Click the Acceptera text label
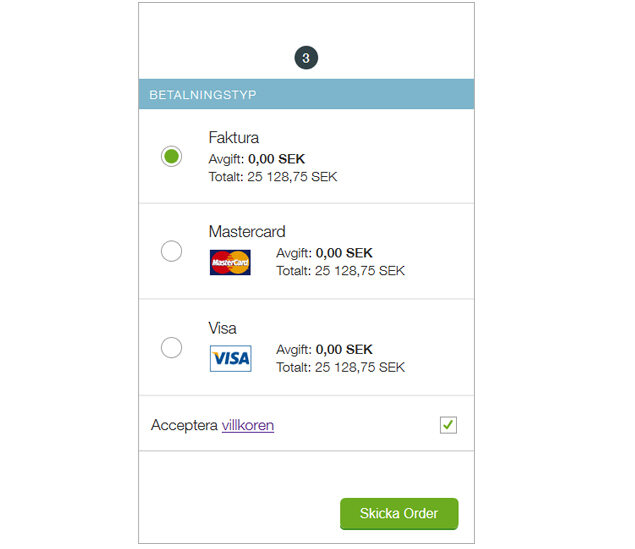Viewport: 635px width, 549px height. click(184, 425)
